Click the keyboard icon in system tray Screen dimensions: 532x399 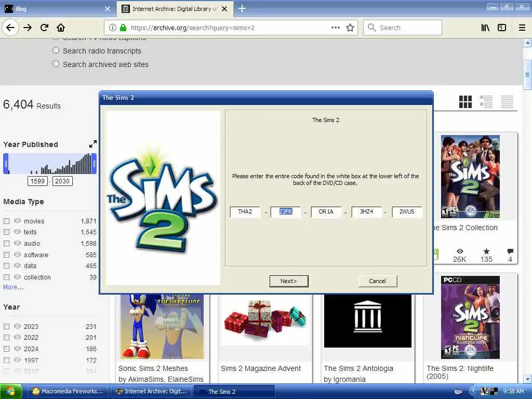[458, 392]
